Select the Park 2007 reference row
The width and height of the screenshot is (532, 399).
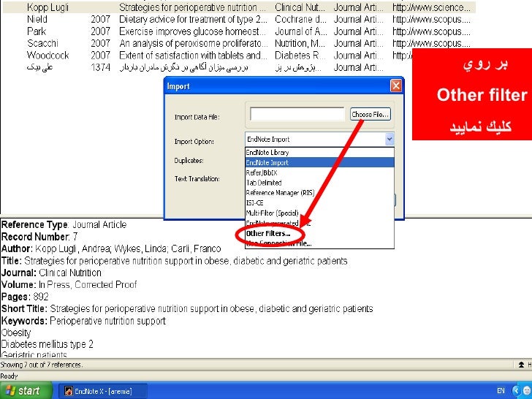[239, 31]
